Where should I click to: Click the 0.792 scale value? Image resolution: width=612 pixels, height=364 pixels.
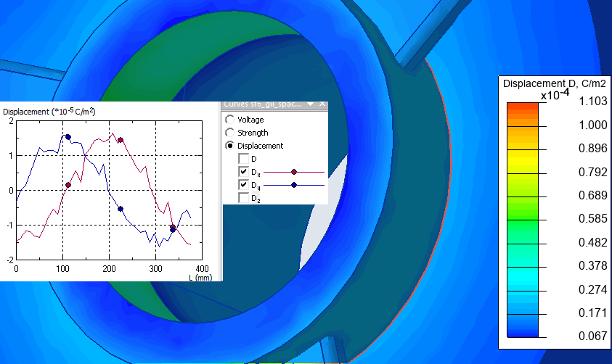tap(592, 172)
